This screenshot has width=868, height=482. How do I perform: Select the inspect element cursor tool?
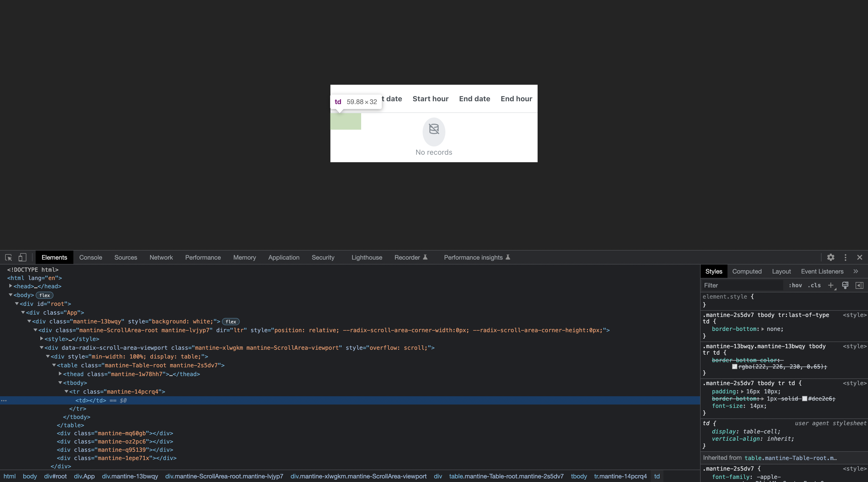pyautogui.click(x=9, y=257)
